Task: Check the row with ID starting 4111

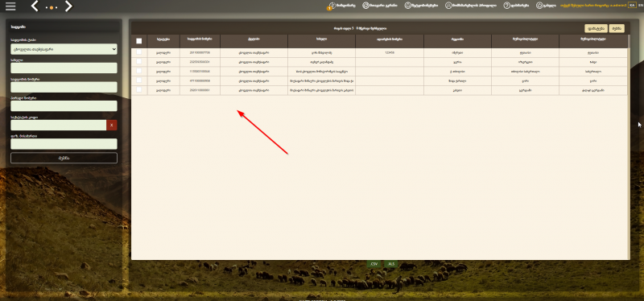Action: click(138, 80)
